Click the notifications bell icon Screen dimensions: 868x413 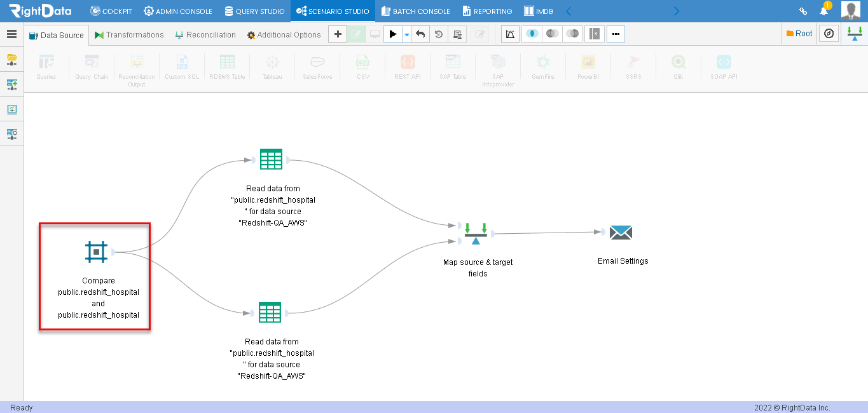pos(823,11)
